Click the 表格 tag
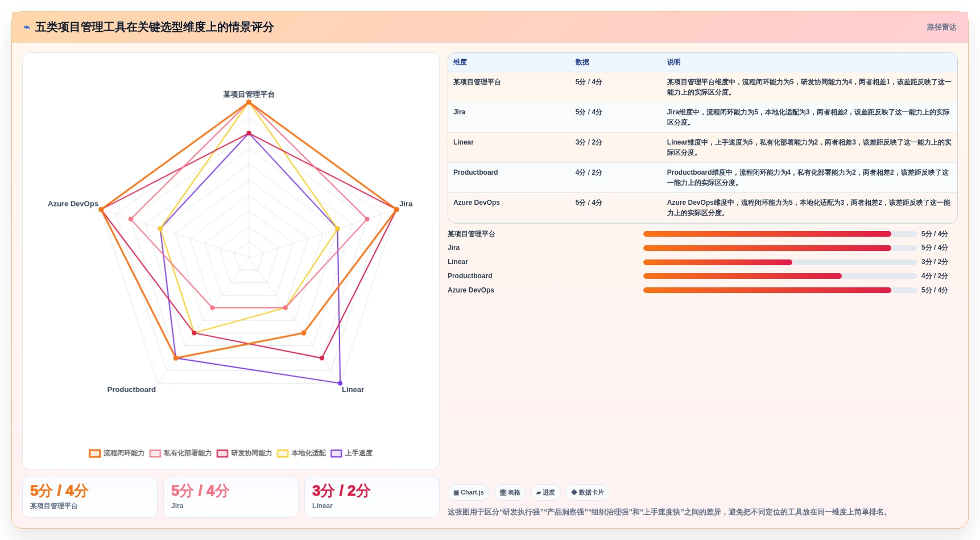The width and height of the screenshot is (980, 540). coord(510,493)
